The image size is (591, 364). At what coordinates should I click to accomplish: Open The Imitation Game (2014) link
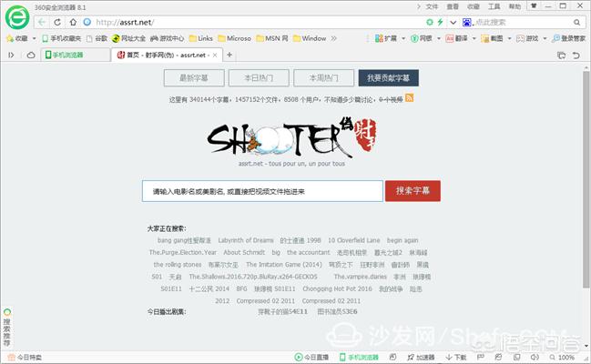[284, 265]
